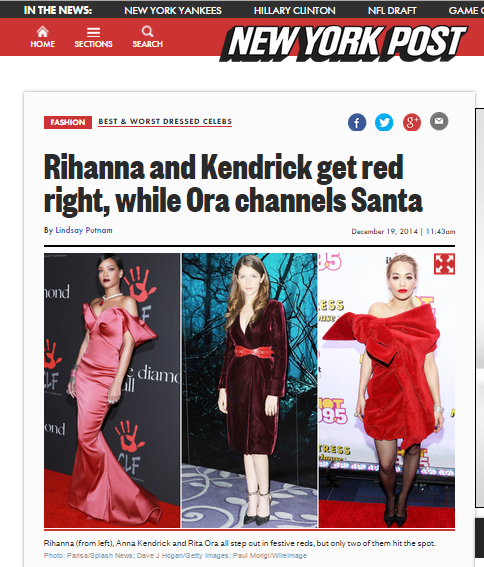
Task: Share article on Facebook
Action: click(357, 122)
